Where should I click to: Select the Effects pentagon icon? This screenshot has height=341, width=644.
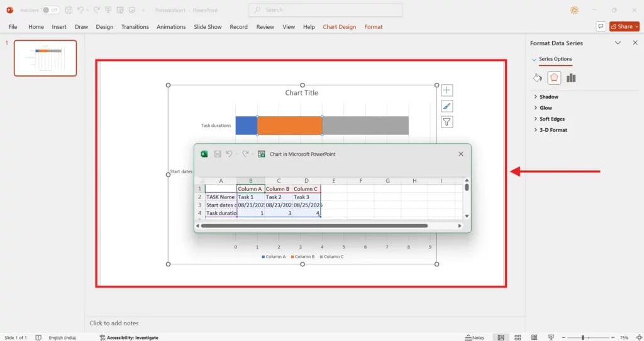tap(554, 78)
